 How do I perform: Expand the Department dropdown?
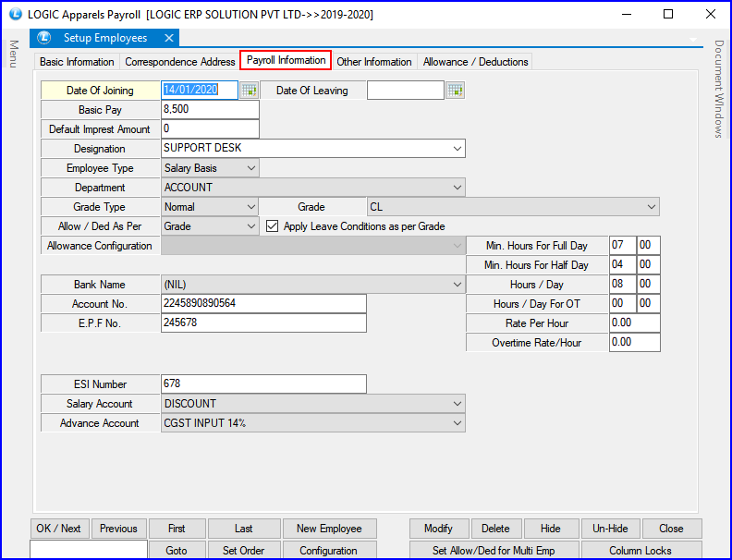457,188
